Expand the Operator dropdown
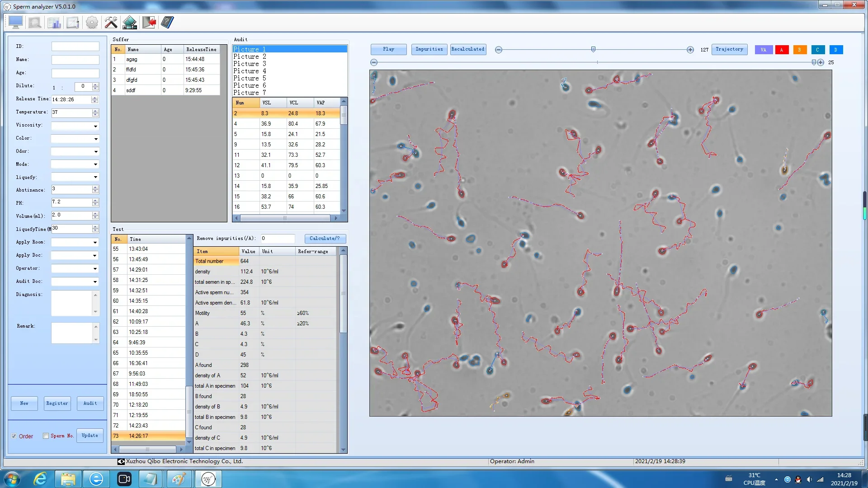Viewport: 868px width, 488px height. coord(95,269)
